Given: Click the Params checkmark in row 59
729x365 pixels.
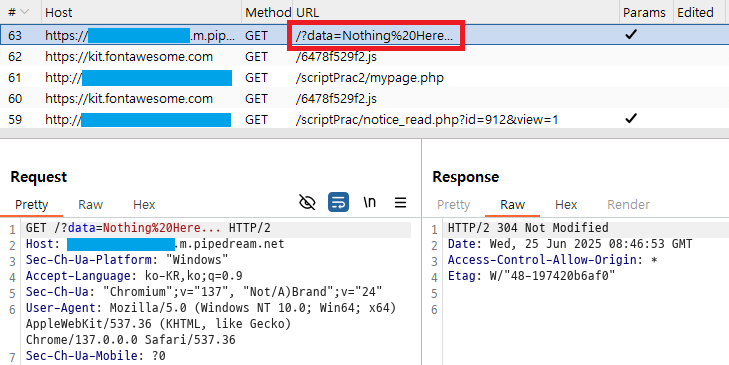Looking at the screenshot, I should coord(630,119).
